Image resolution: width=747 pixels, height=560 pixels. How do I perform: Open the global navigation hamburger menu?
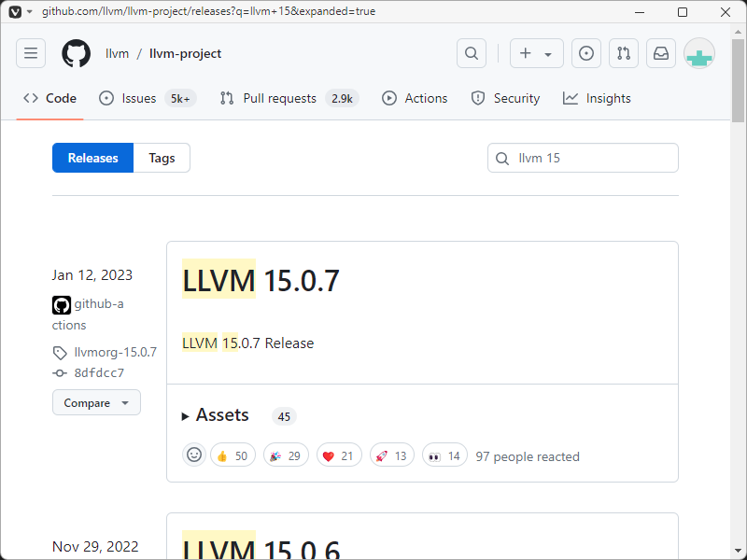(31, 53)
